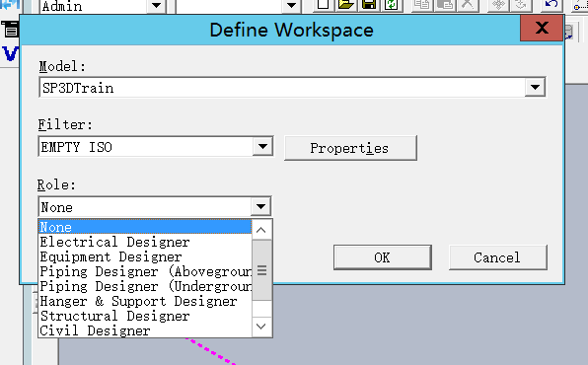Click the Admin text in toolbar combo
Screen dimensions: 588x365
[x=62, y=6]
